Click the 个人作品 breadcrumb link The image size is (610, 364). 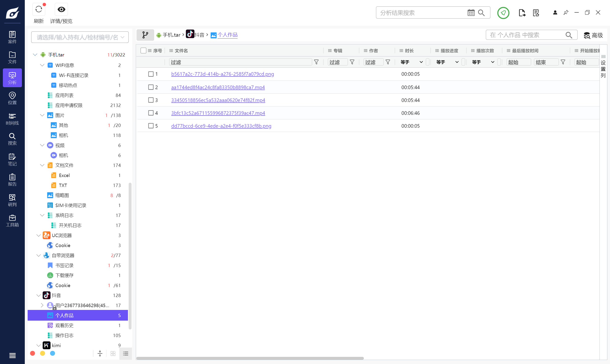227,35
